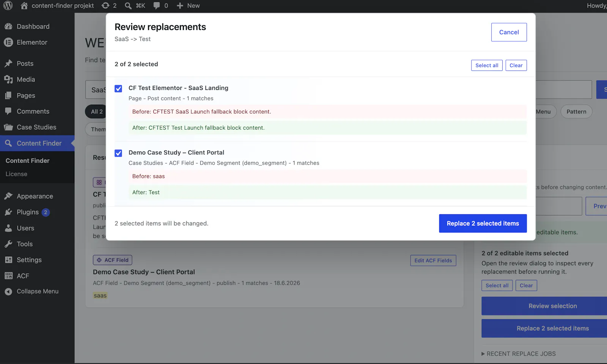The image size is (607, 364).
Task: Open the Plugins plug icon
Action: coord(8,212)
